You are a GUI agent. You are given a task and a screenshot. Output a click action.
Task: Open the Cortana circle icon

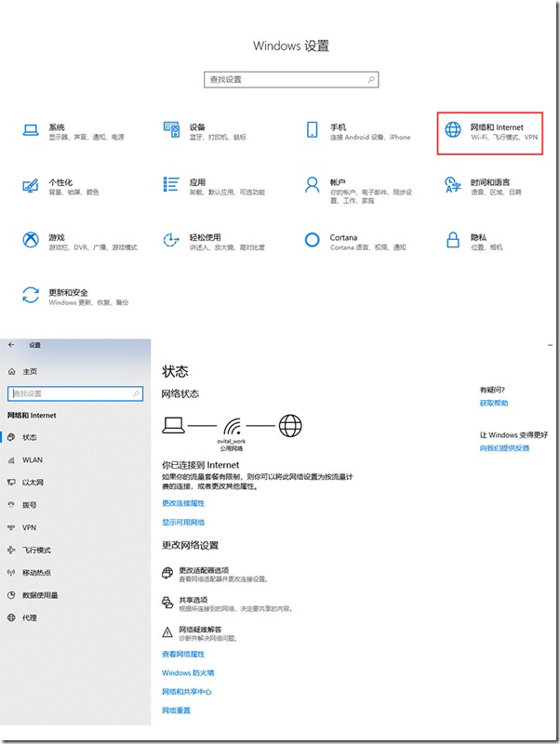(312, 241)
